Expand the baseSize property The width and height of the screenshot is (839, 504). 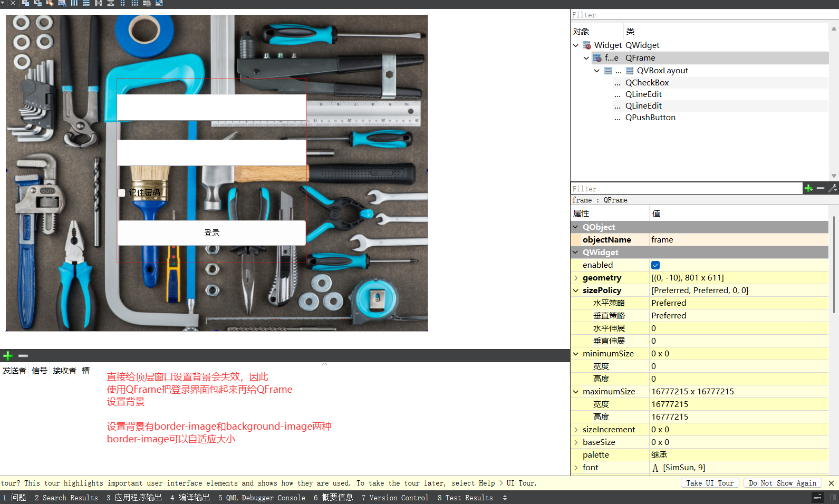[x=576, y=442]
